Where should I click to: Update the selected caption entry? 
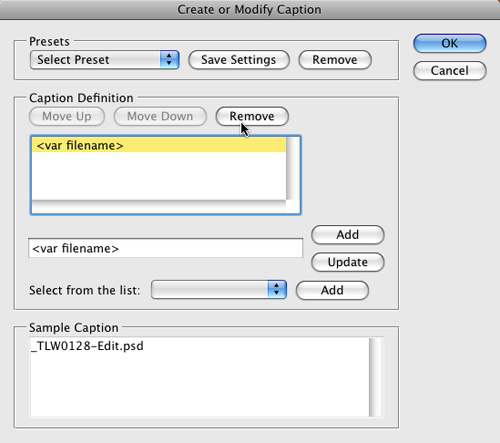pyautogui.click(x=348, y=262)
